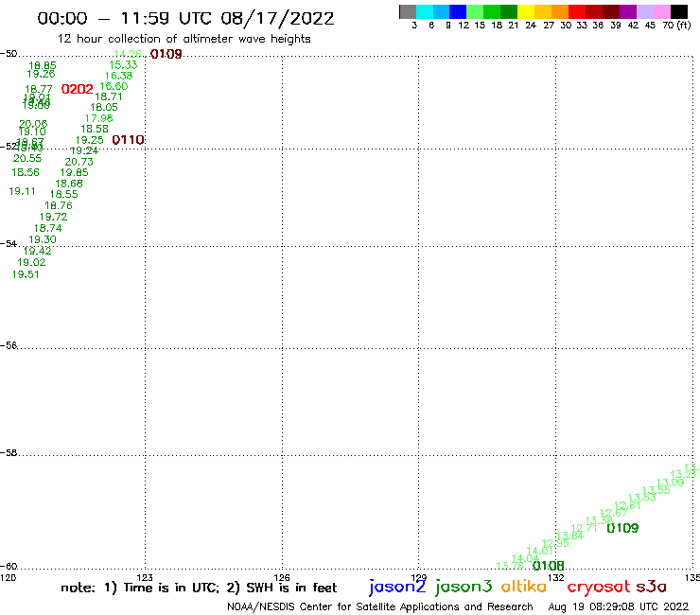Click the '42' label under the color bar
Screen dimensions: 700x615
tap(633, 26)
